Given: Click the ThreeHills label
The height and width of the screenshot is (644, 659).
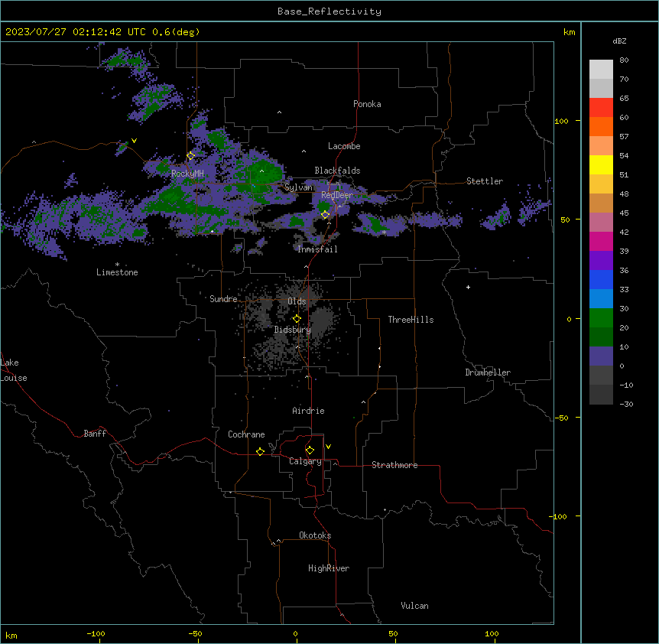Looking at the screenshot, I should 411,320.
